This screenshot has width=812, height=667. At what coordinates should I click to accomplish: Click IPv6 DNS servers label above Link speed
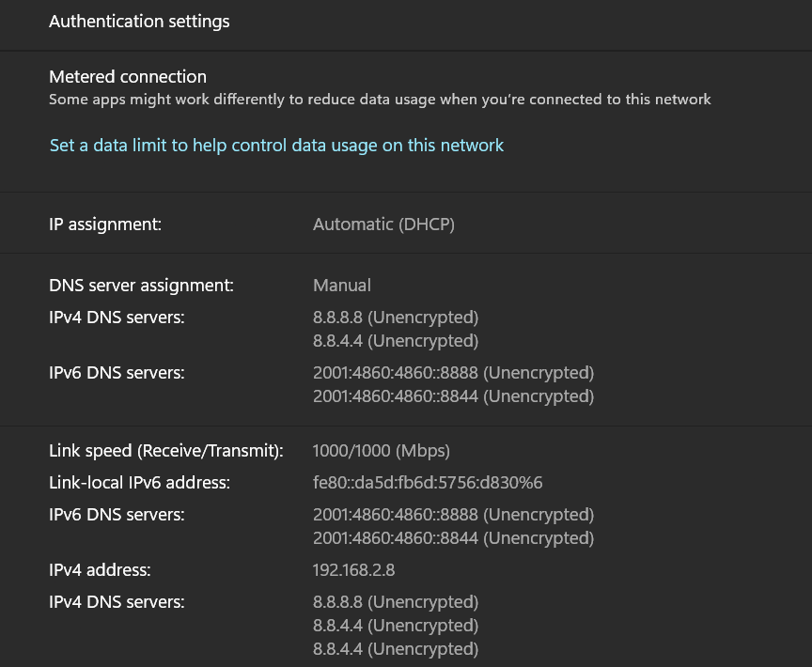tap(117, 373)
